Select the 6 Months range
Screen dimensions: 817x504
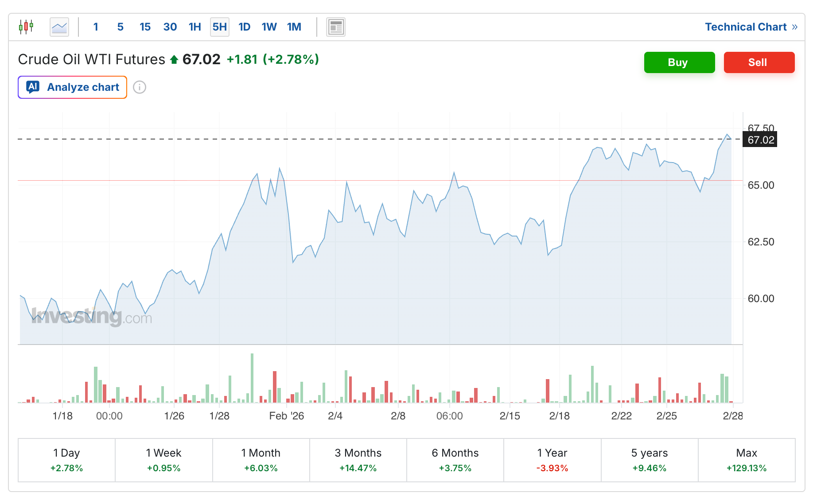[455, 460]
